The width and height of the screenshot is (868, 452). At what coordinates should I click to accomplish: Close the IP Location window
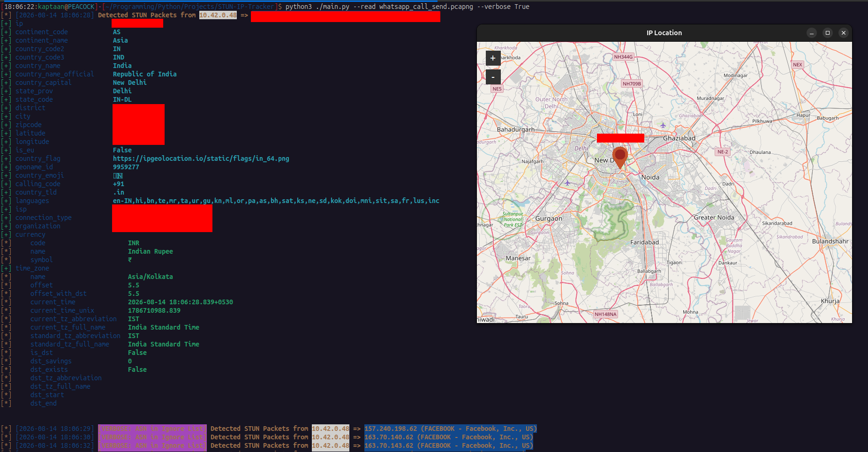coord(844,33)
